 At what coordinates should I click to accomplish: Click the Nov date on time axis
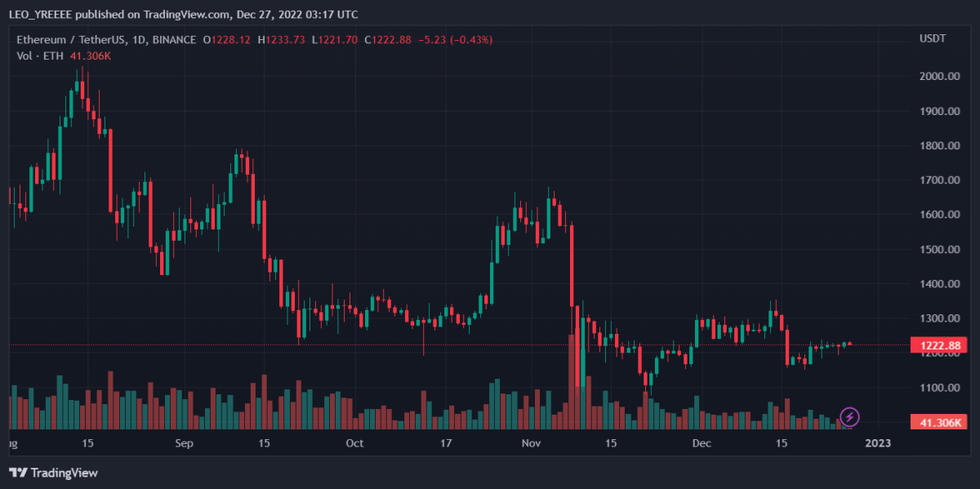point(531,443)
